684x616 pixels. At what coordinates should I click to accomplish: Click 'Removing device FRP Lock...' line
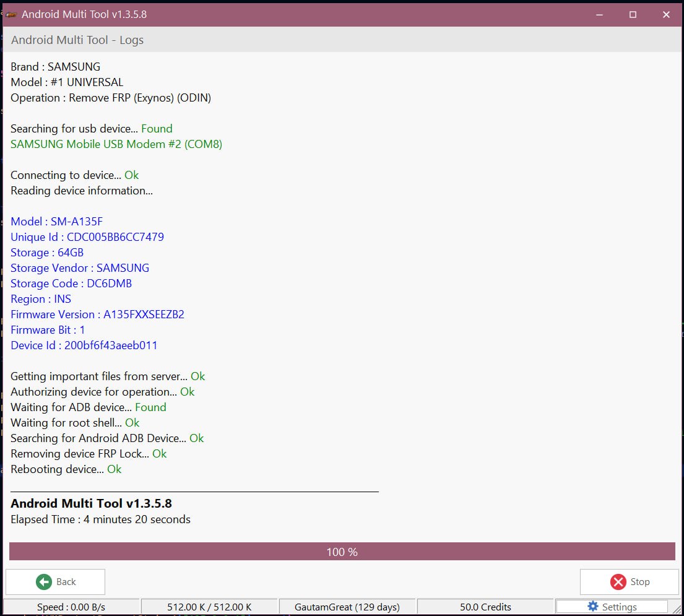[x=89, y=454]
